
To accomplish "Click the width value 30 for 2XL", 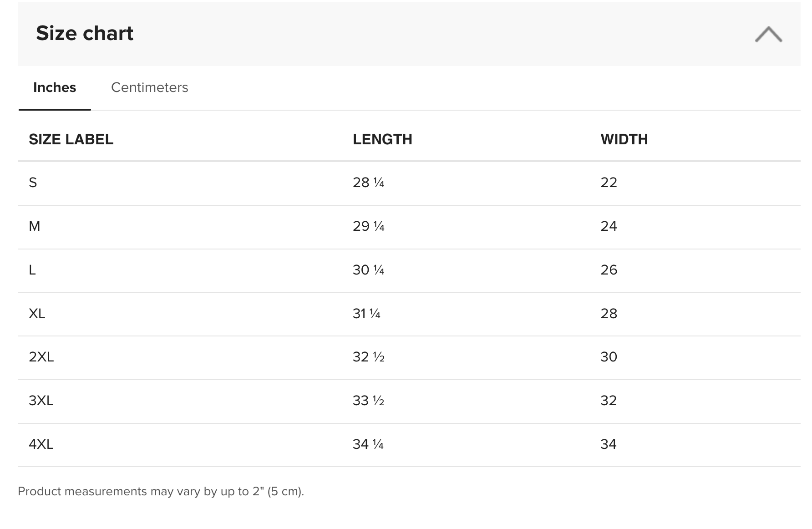I will pos(609,357).
